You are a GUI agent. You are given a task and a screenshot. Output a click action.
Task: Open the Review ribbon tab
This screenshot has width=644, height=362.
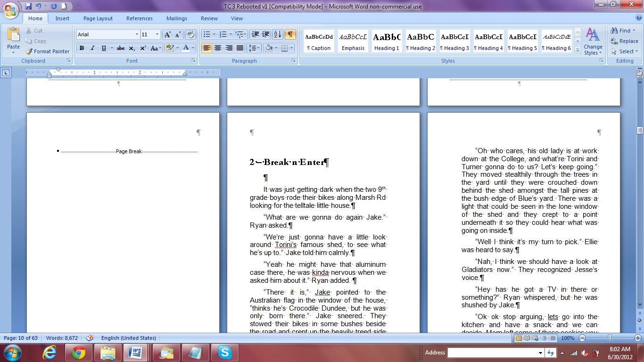pos(209,18)
